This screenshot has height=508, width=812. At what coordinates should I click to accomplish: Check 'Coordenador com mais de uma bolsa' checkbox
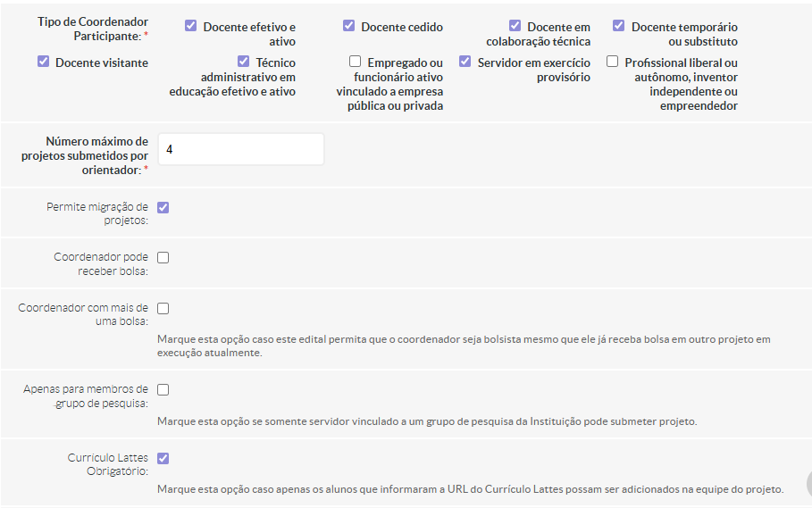pyautogui.click(x=163, y=308)
